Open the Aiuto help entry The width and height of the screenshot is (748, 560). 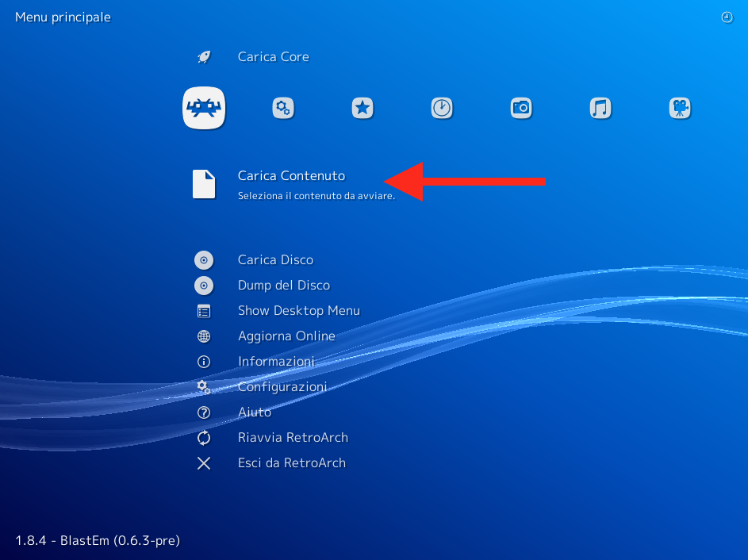click(255, 412)
